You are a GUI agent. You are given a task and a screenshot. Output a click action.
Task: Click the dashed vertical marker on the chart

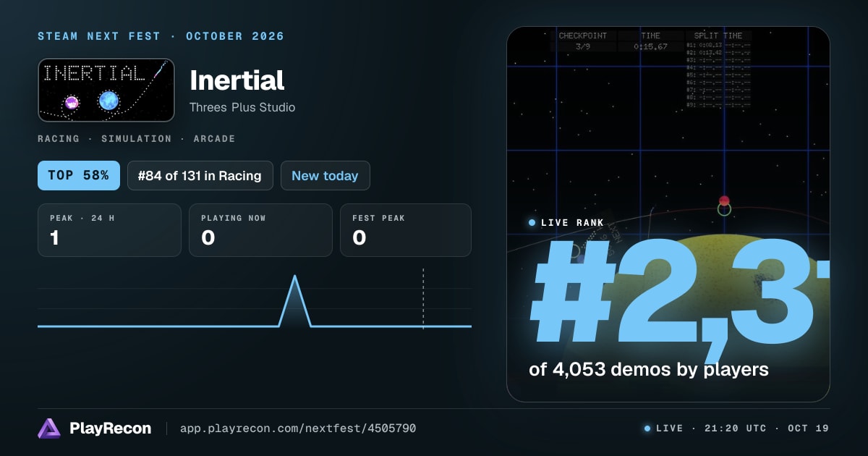click(x=423, y=298)
